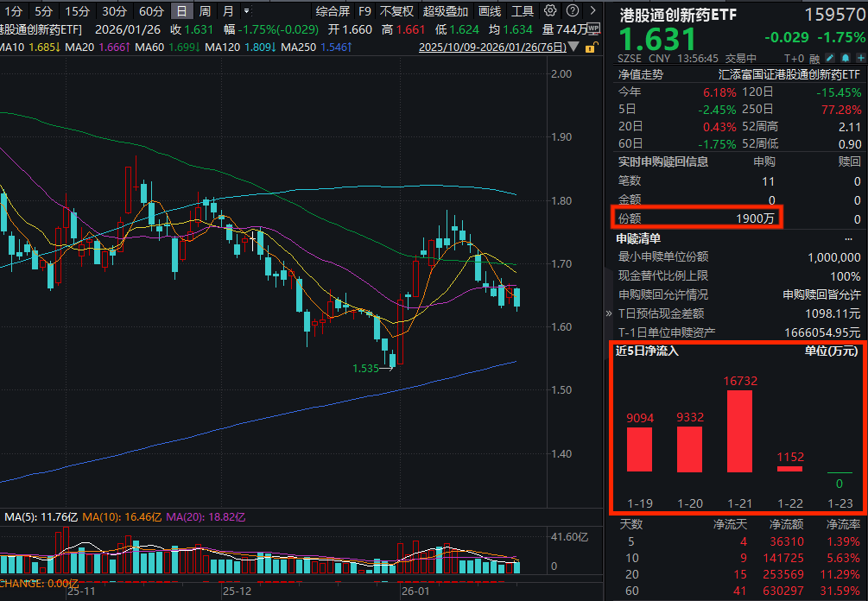Toggle 超级叠加 overlay mode
Viewport: 868px width, 601px height.
[x=446, y=10]
